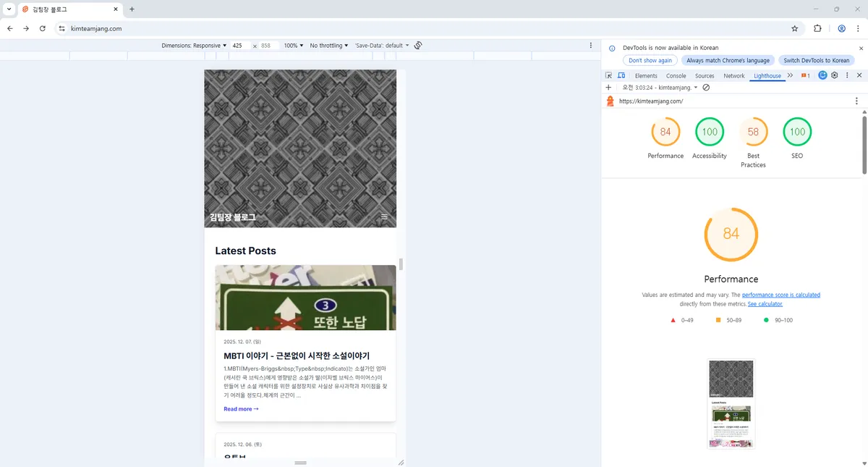Expand the Dimensions Responsive dropdown
This screenshot has height=467, width=868.
(x=194, y=46)
